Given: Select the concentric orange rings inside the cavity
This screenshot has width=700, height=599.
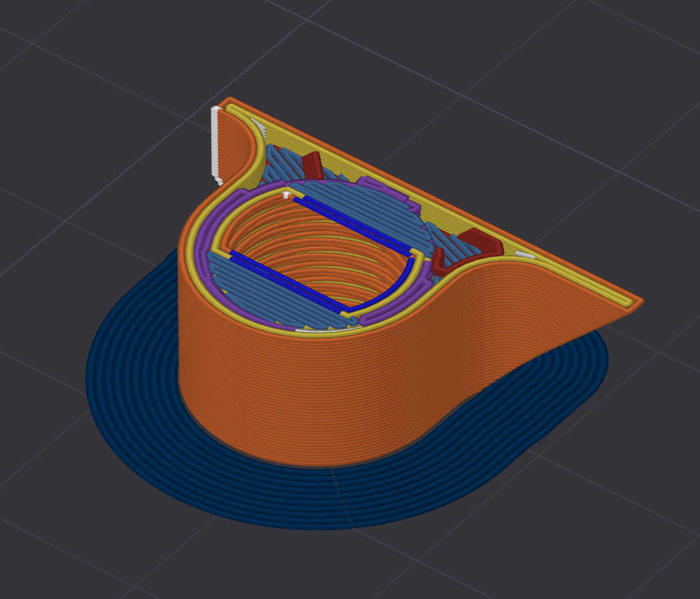Looking at the screenshot, I should 320,253.
